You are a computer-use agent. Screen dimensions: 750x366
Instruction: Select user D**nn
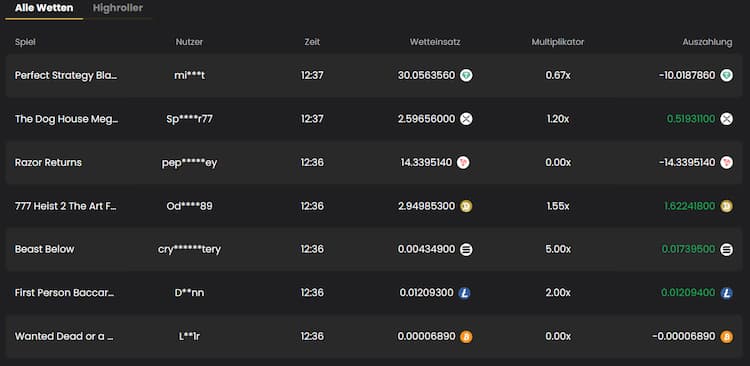coord(189,293)
